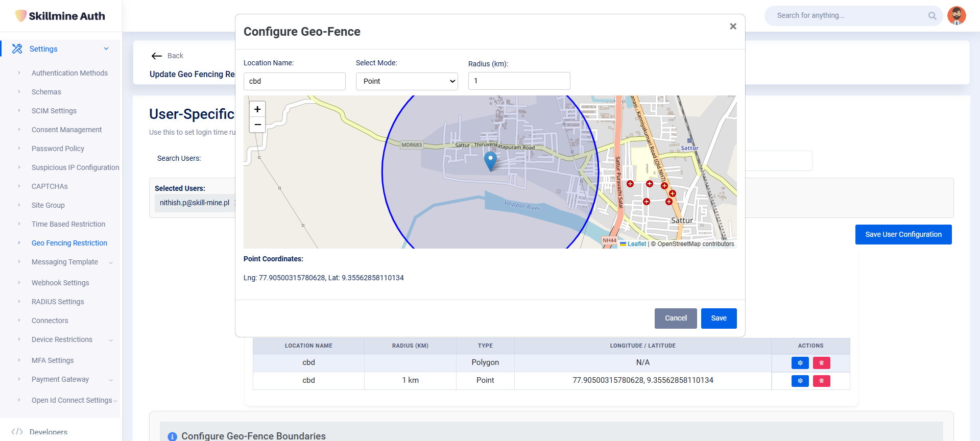Save the geo-fence configuration
This screenshot has width=980, height=441.
point(719,318)
